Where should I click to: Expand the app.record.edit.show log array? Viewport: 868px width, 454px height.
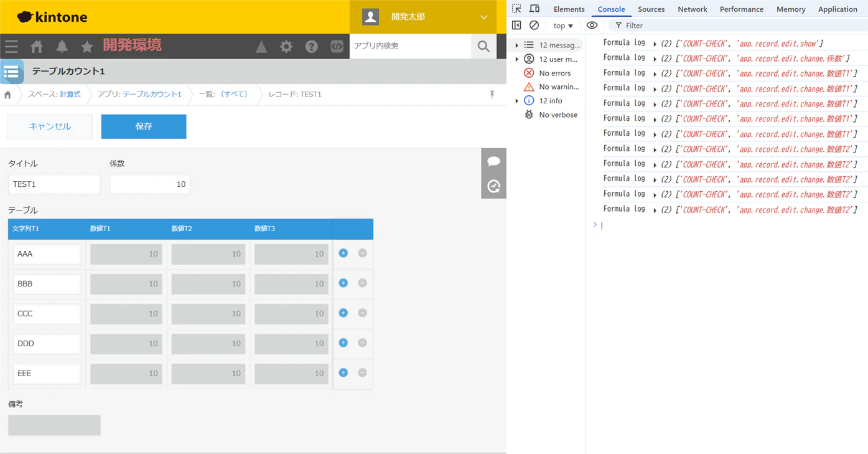(655, 44)
